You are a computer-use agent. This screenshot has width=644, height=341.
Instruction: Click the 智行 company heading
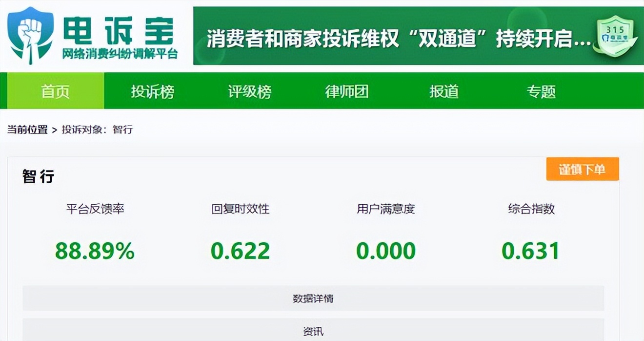coord(39,176)
